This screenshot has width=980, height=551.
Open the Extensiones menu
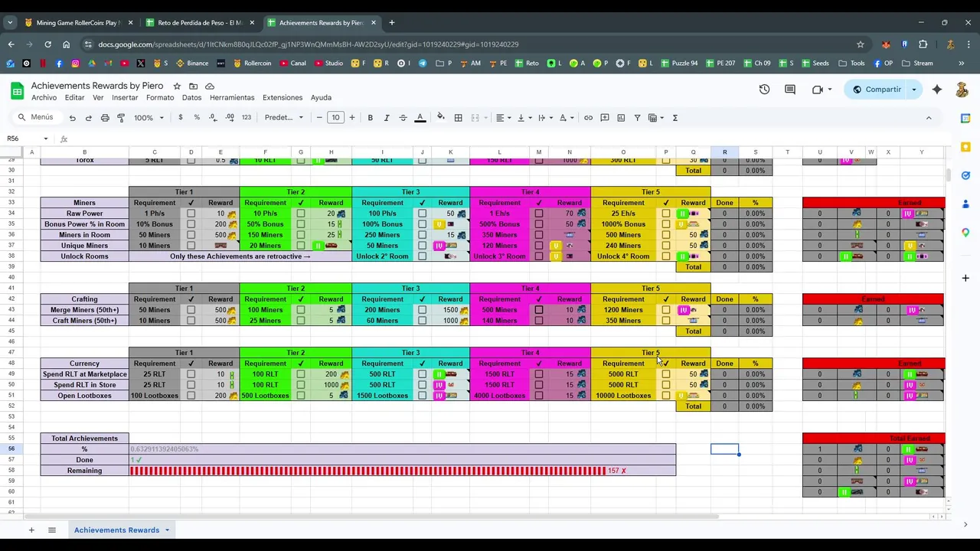283,98
